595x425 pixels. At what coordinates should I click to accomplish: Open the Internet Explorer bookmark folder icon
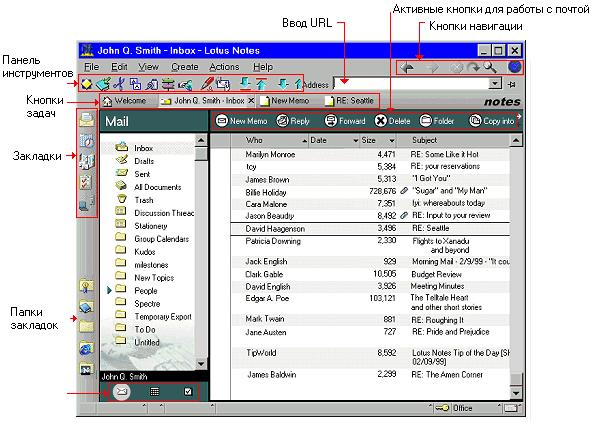click(86, 348)
